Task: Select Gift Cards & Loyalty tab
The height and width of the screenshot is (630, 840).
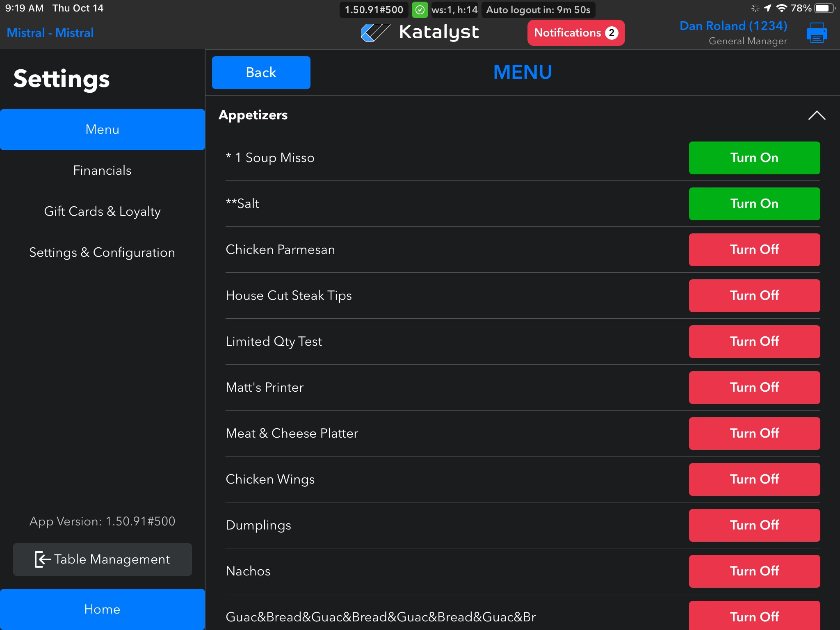Action: [x=102, y=212]
